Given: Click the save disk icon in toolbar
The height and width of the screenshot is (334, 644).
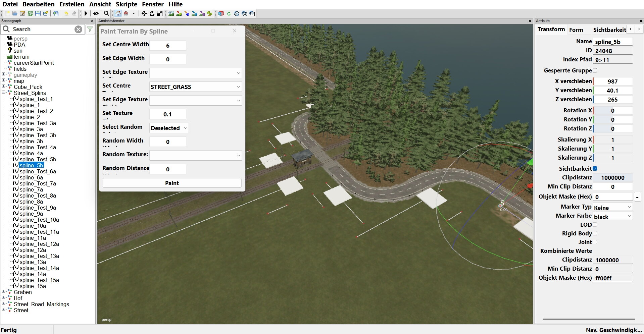Looking at the screenshot, I should [x=38, y=13].
